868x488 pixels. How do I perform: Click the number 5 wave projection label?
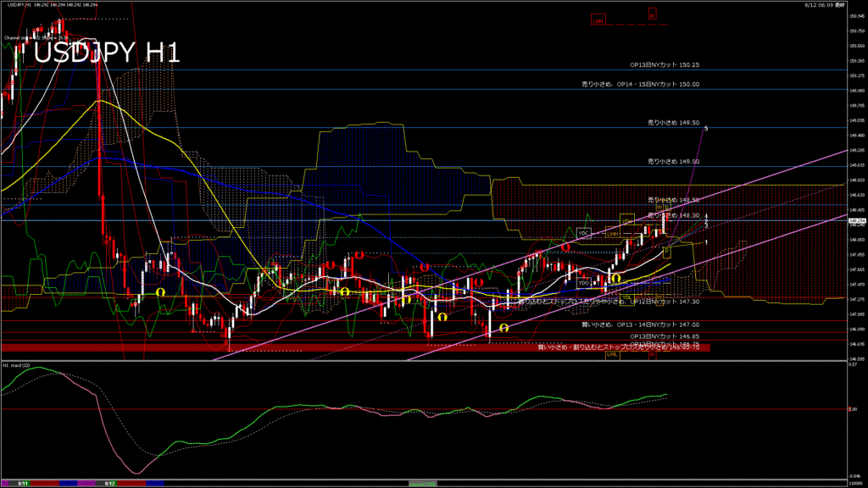706,128
